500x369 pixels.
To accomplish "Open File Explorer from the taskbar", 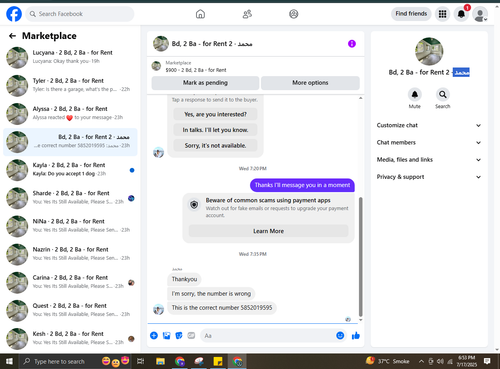I will tap(160, 361).
